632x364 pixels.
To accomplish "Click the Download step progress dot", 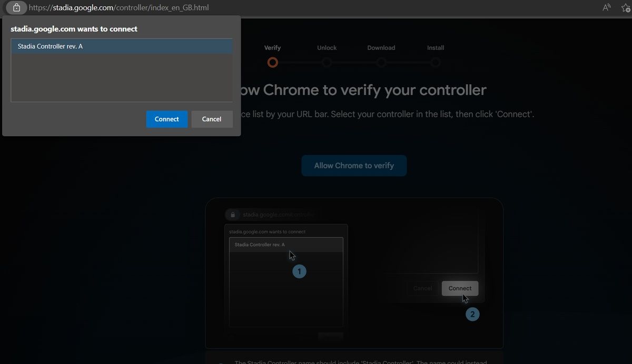I will (381, 62).
